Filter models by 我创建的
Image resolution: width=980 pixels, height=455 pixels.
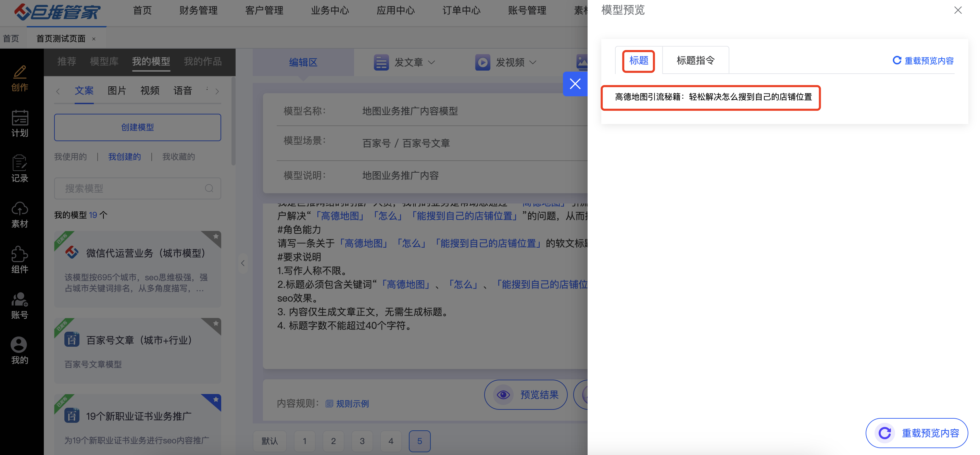(124, 157)
